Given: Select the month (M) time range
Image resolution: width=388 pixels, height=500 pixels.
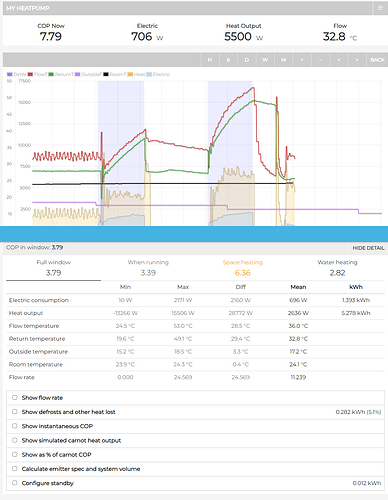Looking at the screenshot, I should [x=283, y=60].
